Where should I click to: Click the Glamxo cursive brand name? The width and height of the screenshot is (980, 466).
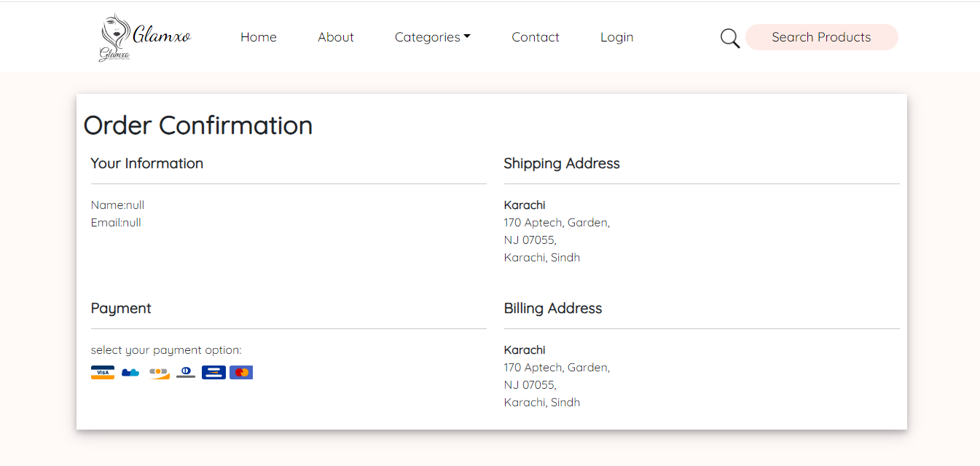(162, 34)
